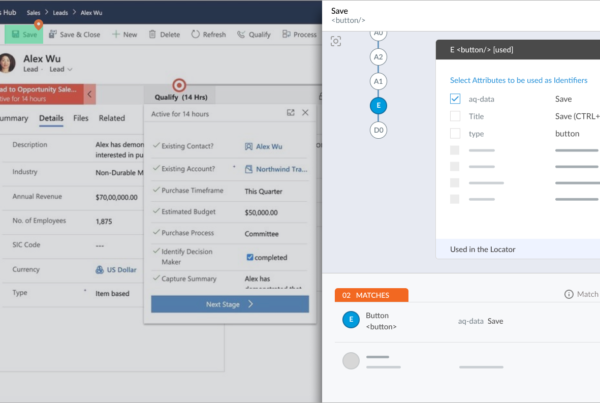Screen dimensions: 600x403
Task: Click the inspect element icon below Save
Action: (336, 41)
